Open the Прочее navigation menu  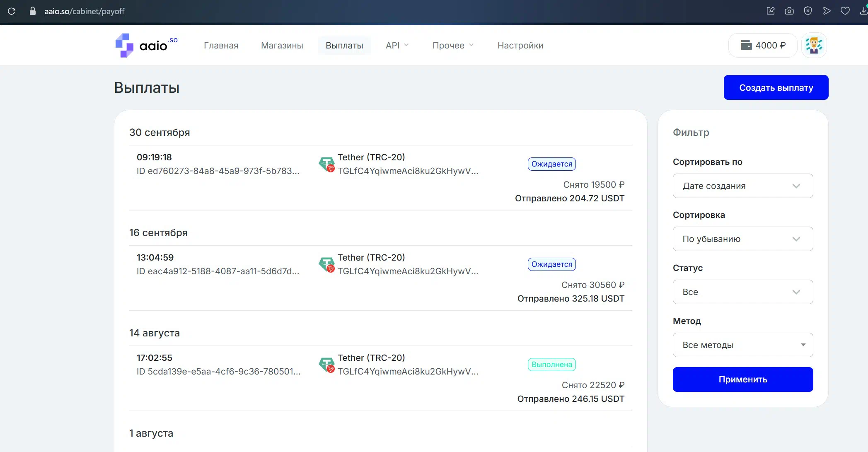pyautogui.click(x=452, y=46)
